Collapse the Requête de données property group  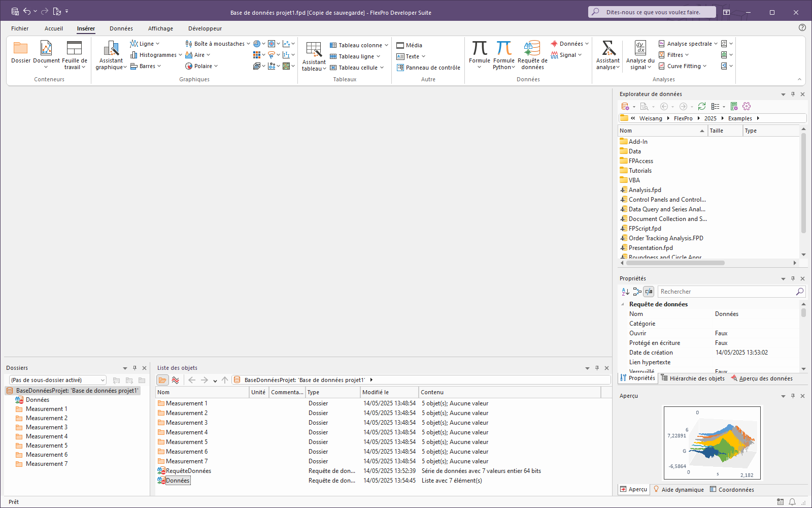pyautogui.click(x=623, y=304)
